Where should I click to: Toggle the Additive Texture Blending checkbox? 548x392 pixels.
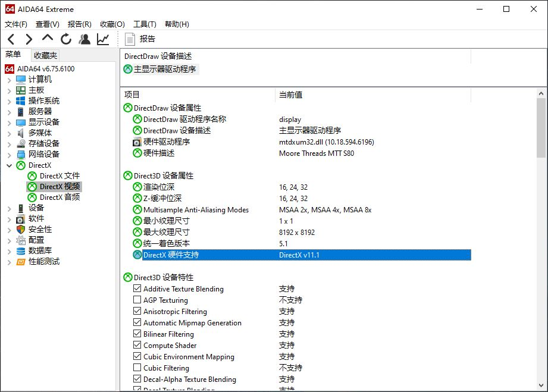pyautogui.click(x=137, y=288)
